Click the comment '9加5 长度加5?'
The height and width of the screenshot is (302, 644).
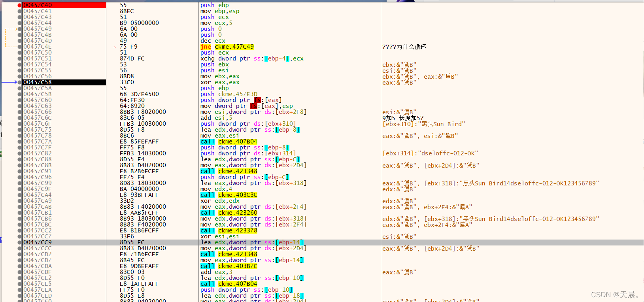click(403, 118)
